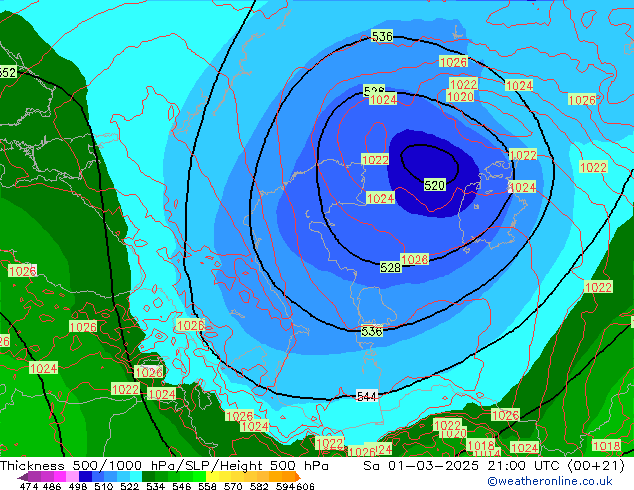Screen dimensions: 634x490
Task: Click the legend value 498
Action: [78, 486]
